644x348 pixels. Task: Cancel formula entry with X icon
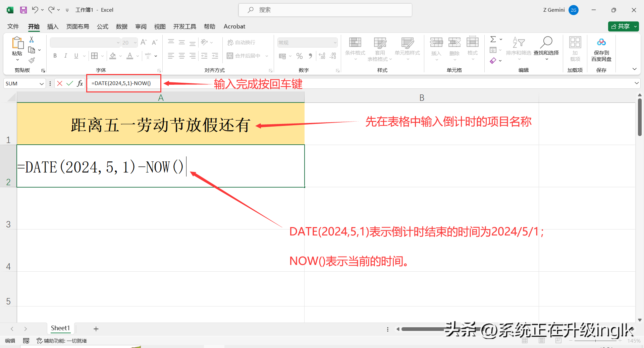coord(60,83)
